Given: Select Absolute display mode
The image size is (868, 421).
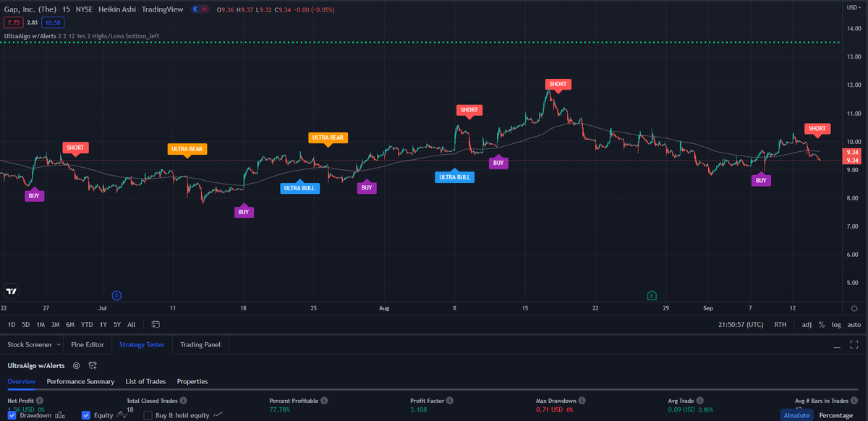Looking at the screenshot, I should click(796, 415).
